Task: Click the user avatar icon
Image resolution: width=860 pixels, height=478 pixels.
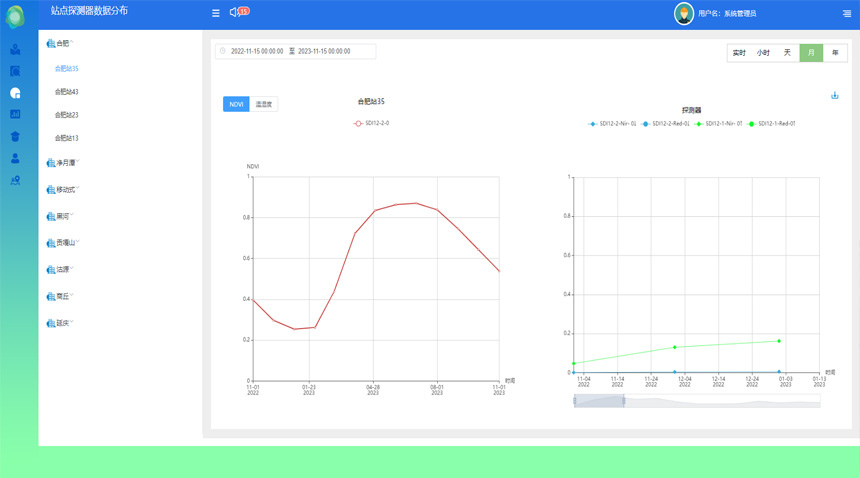Action: (x=684, y=13)
